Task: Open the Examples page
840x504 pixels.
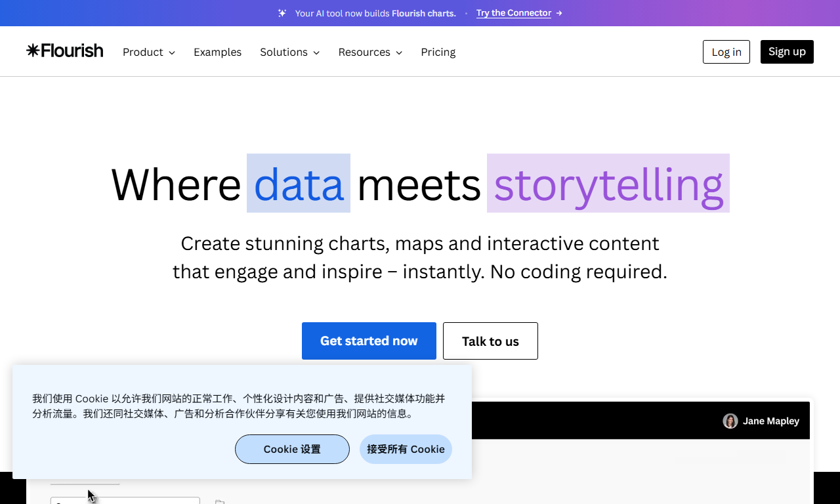Action: pos(218,52)
